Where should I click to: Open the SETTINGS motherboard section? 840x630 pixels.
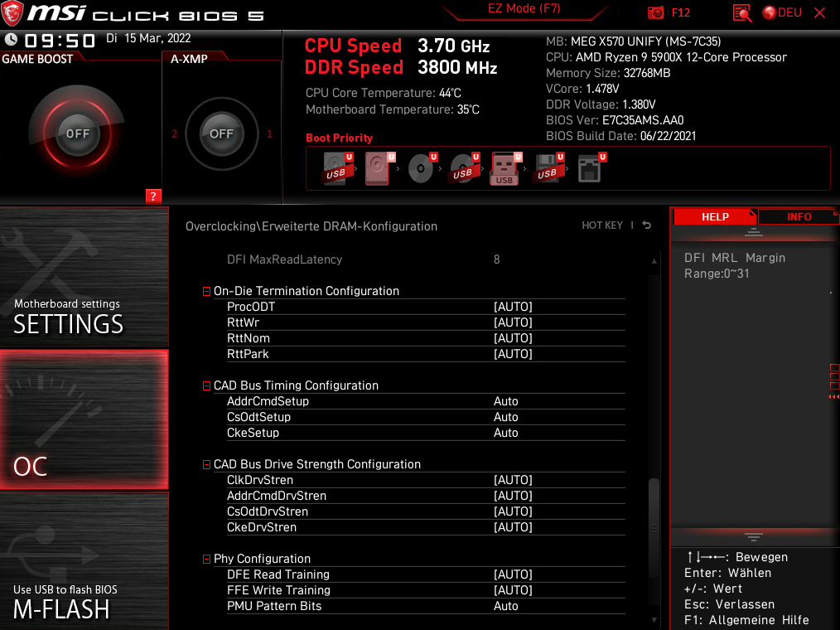coord(84,277)
